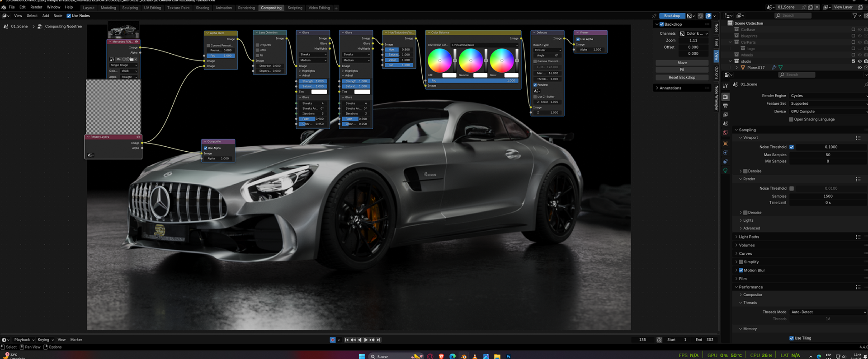Open the outliner filter funnel icon
The image size is (868, 359).
coord(854,15)
